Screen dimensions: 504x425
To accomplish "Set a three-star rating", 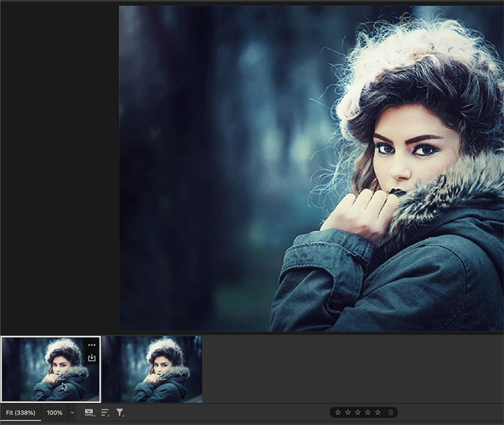I will (357, 412).
